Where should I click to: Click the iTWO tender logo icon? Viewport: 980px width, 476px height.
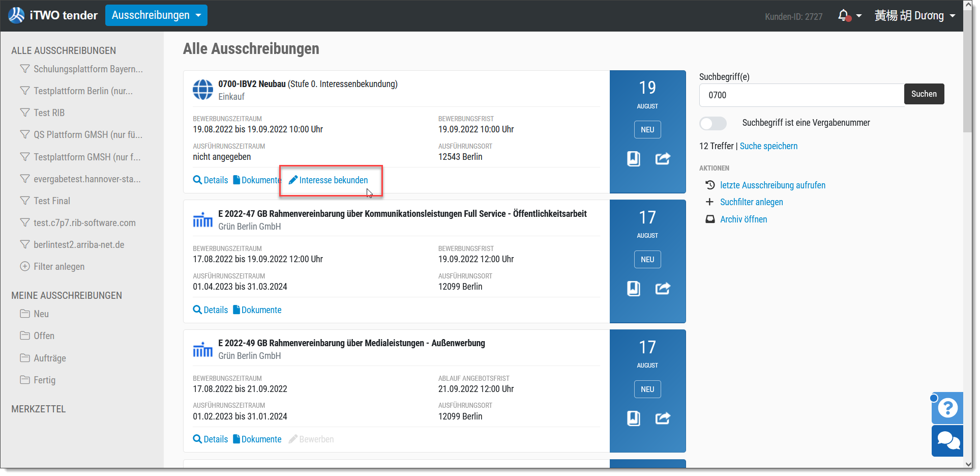16,15
